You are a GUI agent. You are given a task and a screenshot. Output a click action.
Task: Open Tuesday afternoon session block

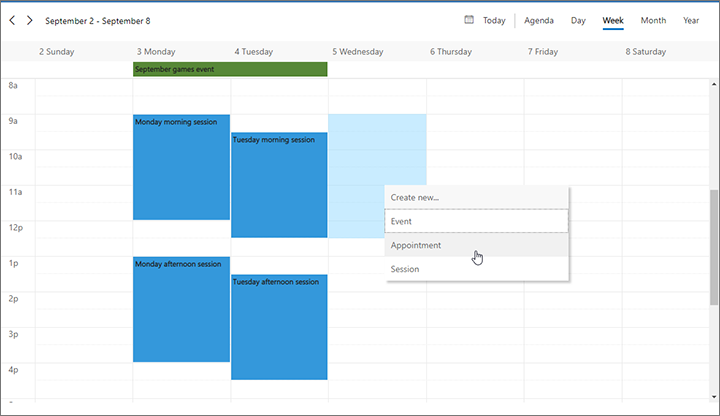pyautogui.click(x=279, y=327)
